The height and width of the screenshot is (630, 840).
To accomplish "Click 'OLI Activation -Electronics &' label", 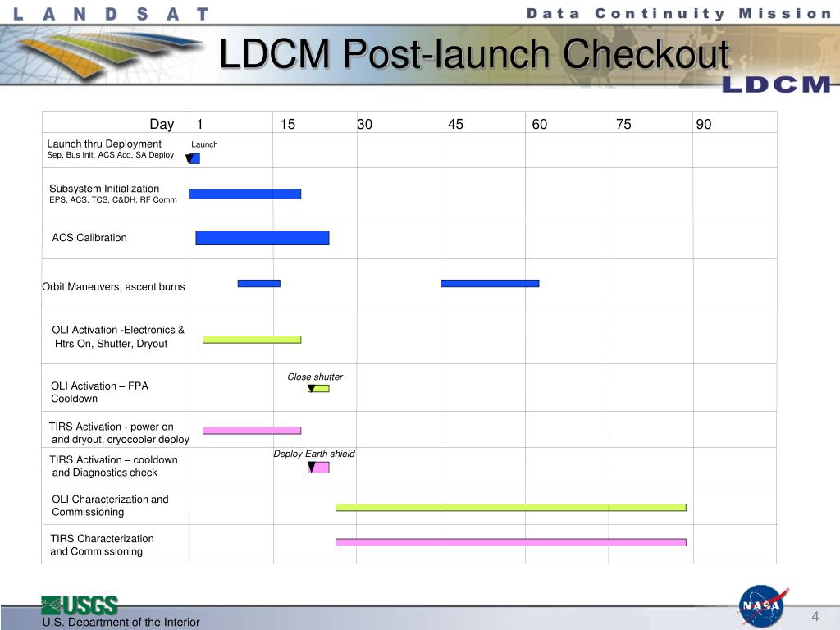I will point(118,330).
